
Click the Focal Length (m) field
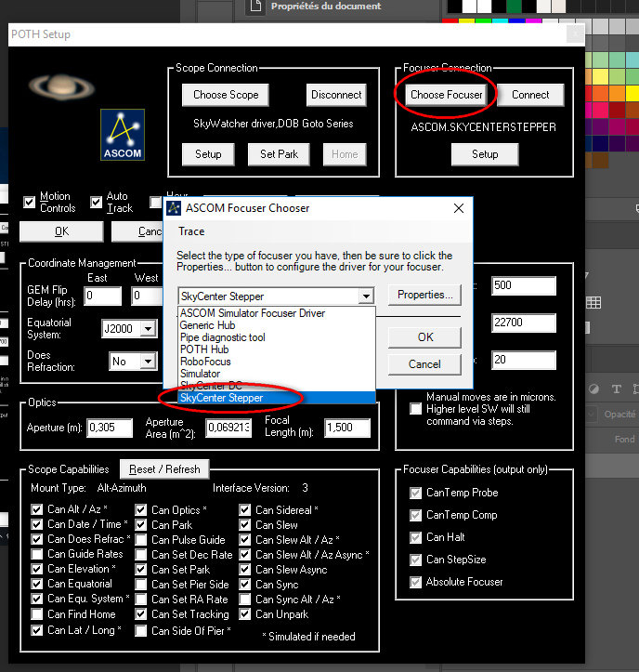(347, 428)
